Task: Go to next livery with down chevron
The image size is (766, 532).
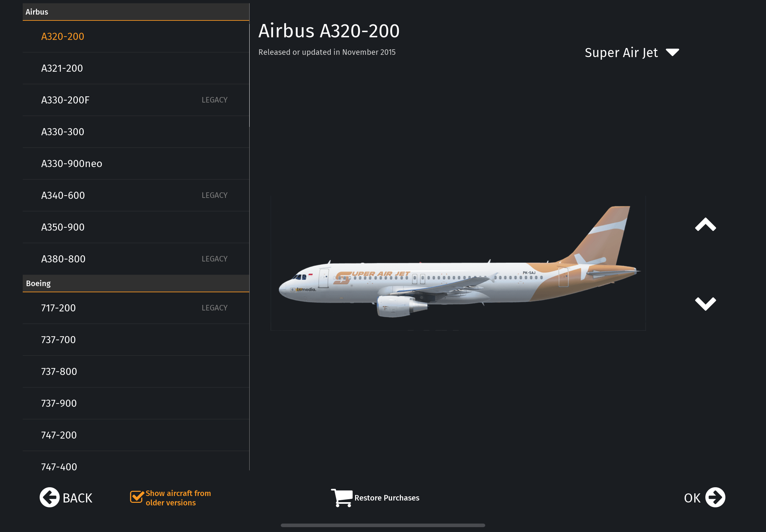Action: [x=705, y=304]
